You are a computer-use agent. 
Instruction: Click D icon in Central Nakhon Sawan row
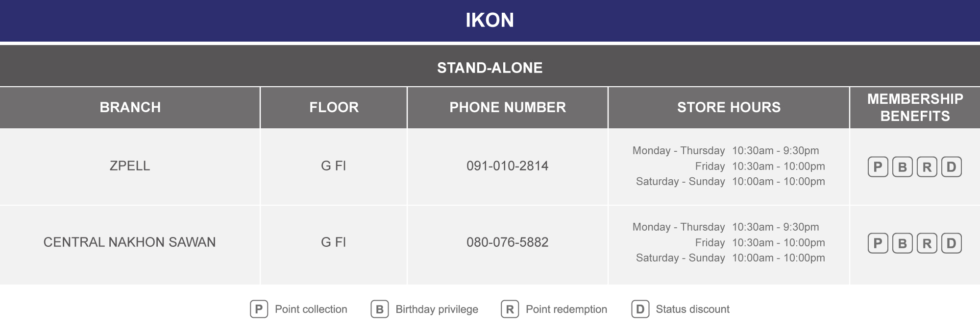click(x=951, y=243)
